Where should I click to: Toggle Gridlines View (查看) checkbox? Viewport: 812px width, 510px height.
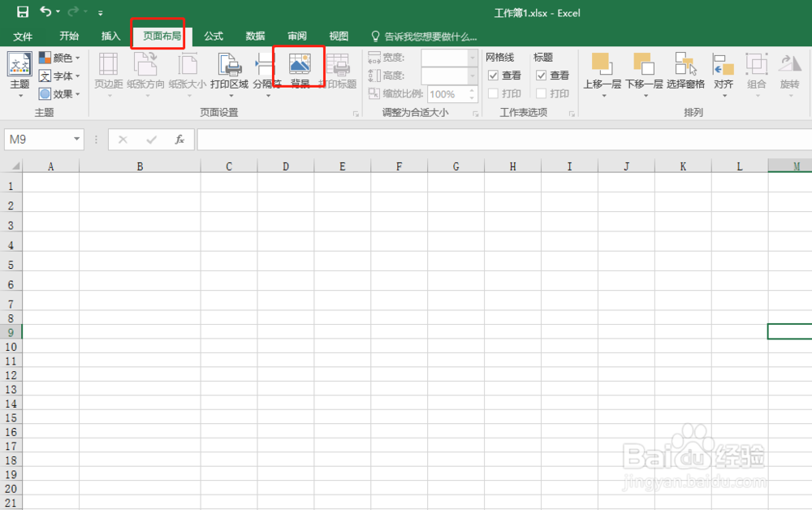point(493,76)
